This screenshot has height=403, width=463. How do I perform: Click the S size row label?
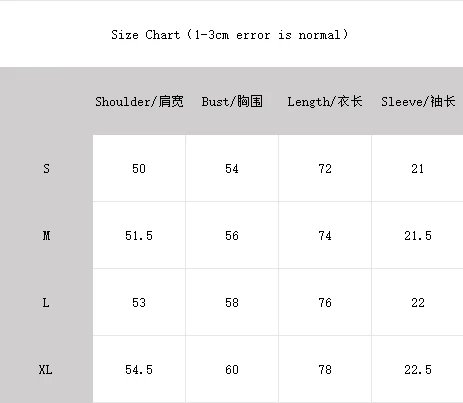click(x=46, y=169)
